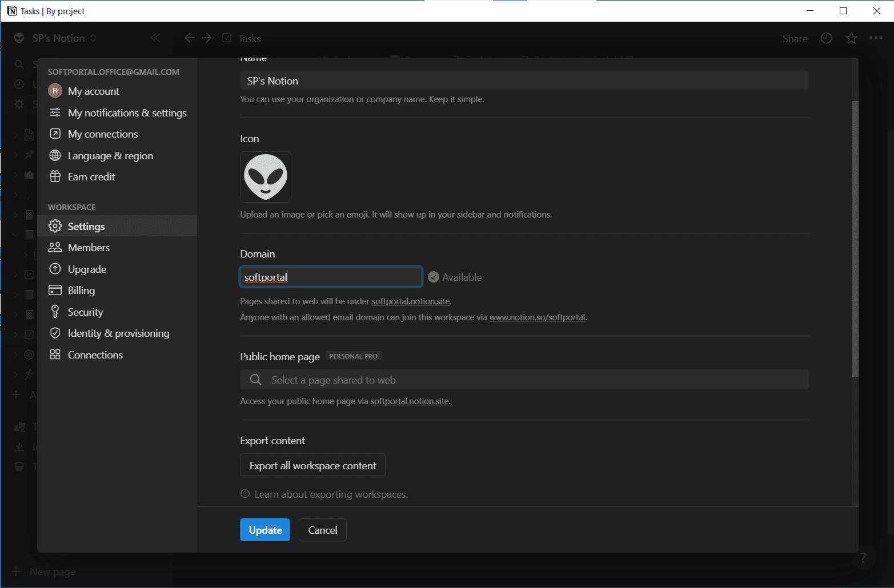Open the SP's Notion workspace switcher
894x588 pixels.
57,38
